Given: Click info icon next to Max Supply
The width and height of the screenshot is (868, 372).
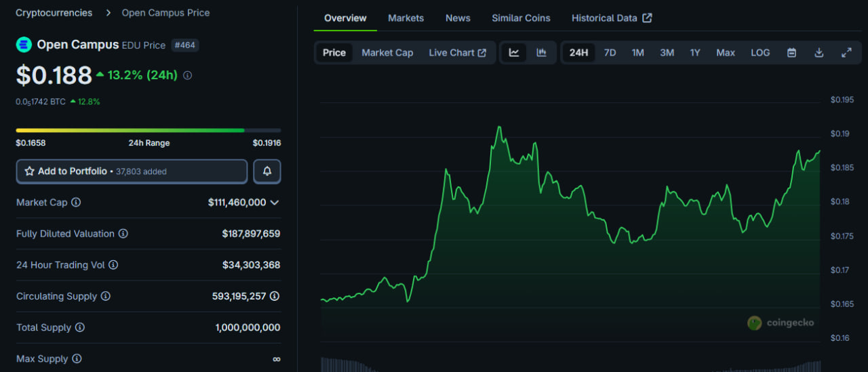Looking at the screenshot, I should point(77,359).
